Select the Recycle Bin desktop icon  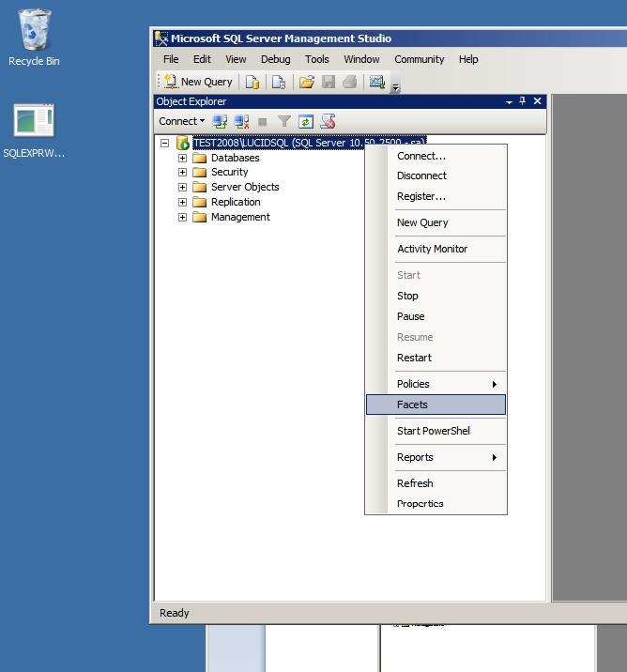pyautogui.click(x=34, y=38)
